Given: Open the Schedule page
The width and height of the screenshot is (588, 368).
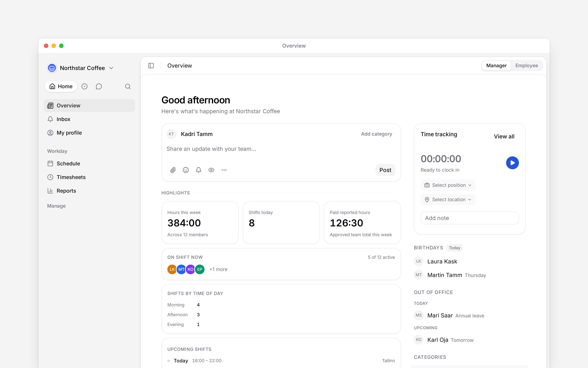Looking at the screenshot, I should 89,164.
